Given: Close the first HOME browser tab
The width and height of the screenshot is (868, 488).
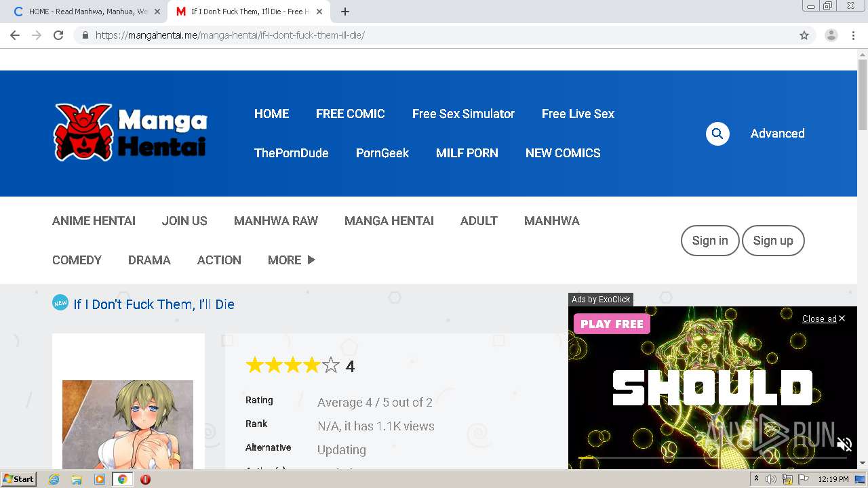Looking at the screenshot, I should [x=157, y=12].
